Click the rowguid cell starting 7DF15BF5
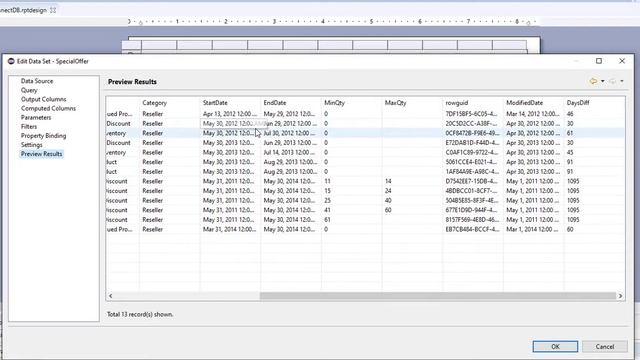The height and width of the screenshot is (360, 640). (x=473, y=114)
